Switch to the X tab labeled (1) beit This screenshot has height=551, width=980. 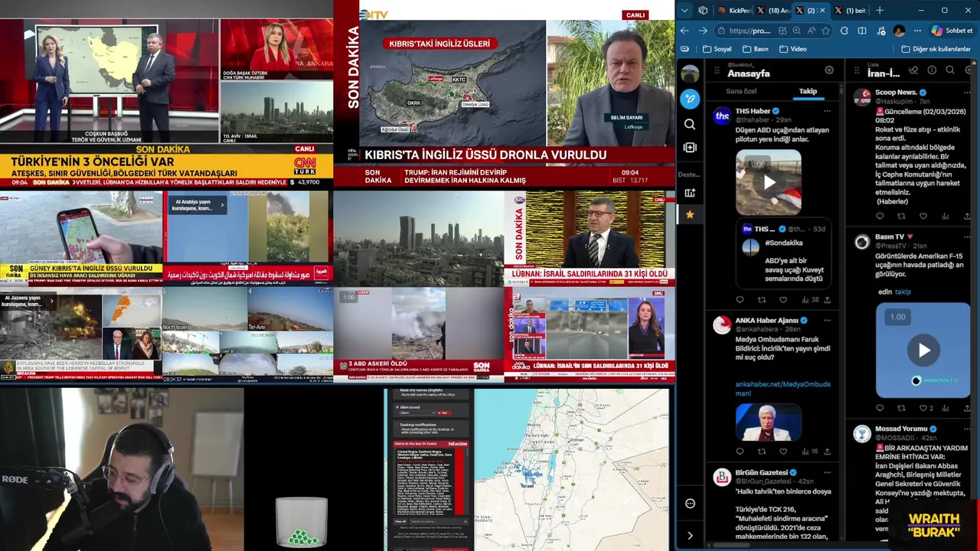851,10
